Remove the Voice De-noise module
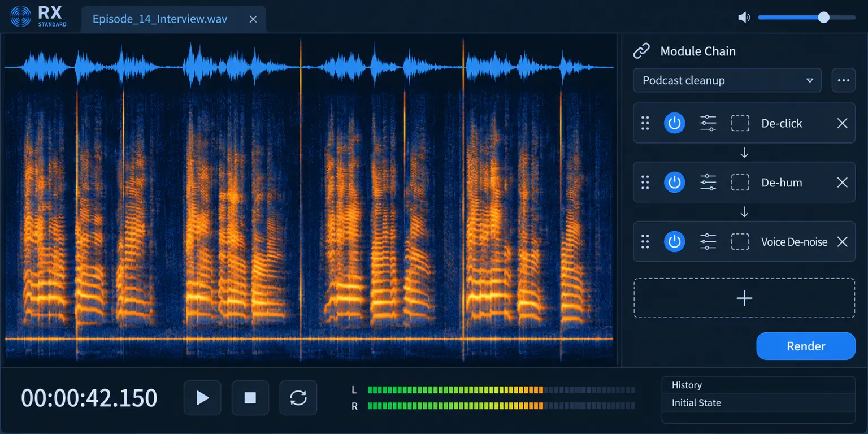The height and width of the screenshot is (434, 868). click(842, 242)
